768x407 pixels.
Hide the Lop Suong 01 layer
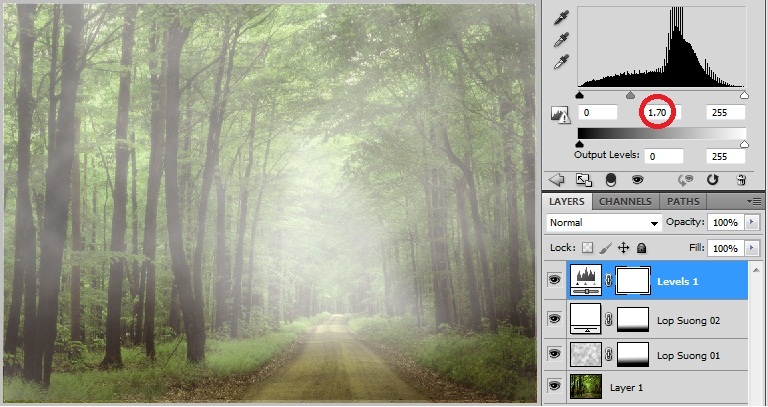pos(554,354)
